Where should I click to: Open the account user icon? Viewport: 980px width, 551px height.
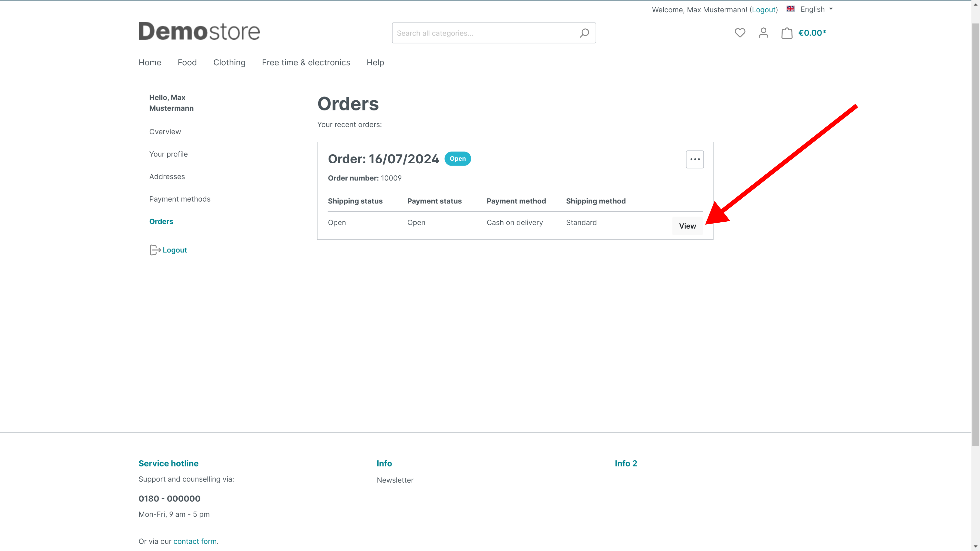[763, 33]
